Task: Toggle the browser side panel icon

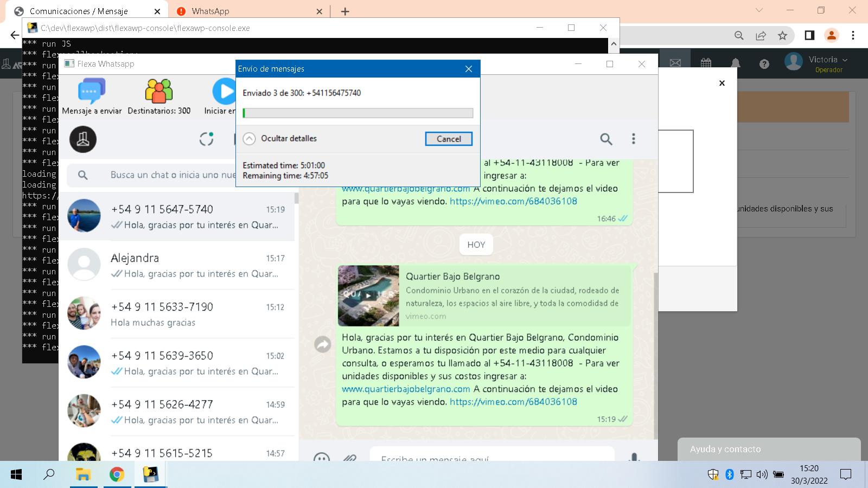Action: [x=809, y=35]
